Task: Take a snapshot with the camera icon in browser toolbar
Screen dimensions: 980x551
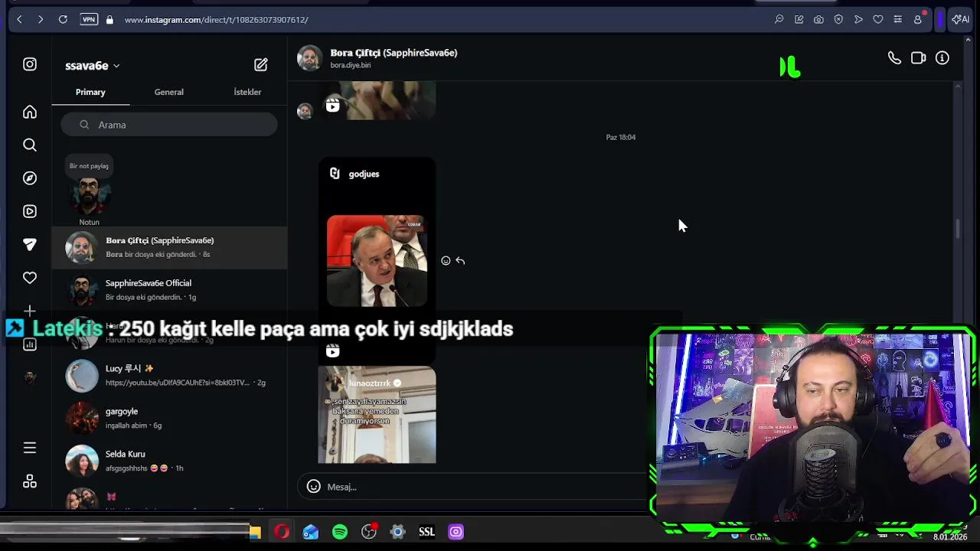Action: [x=818, y=19]
